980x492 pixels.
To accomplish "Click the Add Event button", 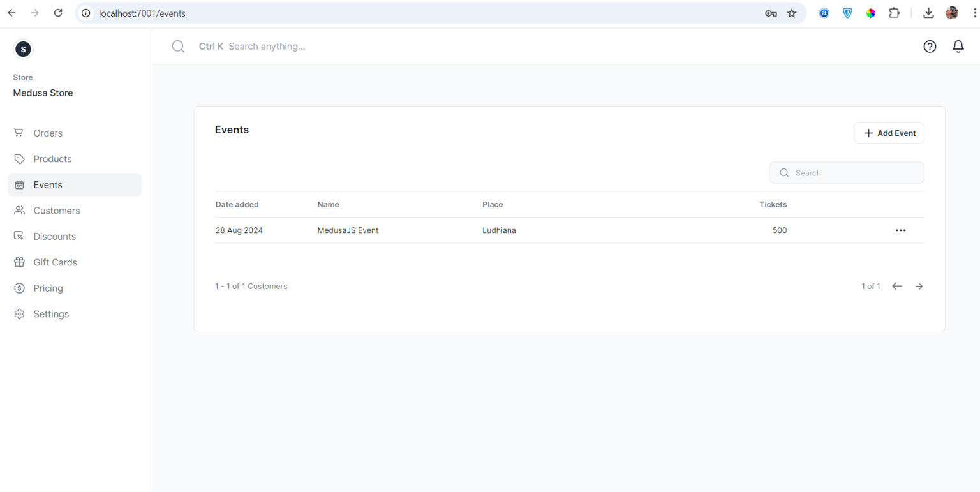I will pyautogui.click(x=889, y=133).
